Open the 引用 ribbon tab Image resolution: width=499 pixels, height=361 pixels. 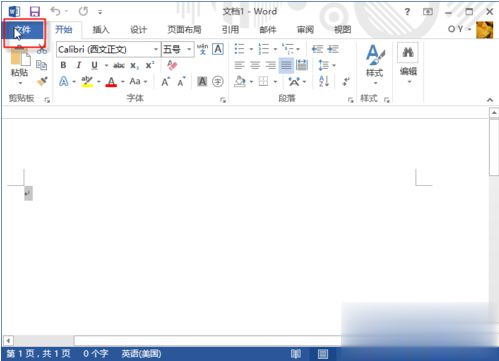click(230, 30)
